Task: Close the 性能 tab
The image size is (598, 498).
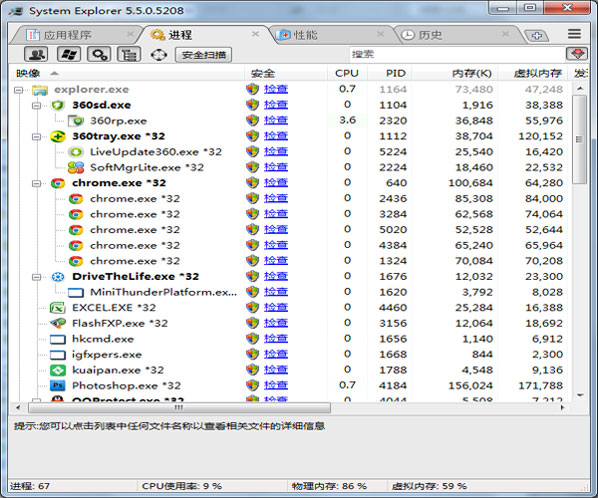Action: 380,34
